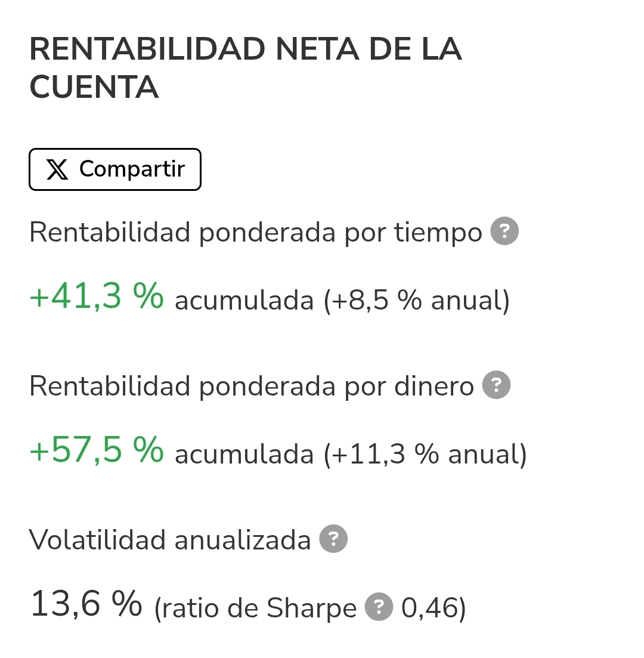Click acumulada next to +41,3 %
The image size is (644, 658).
pyautogui.click(x=244, y=300)
